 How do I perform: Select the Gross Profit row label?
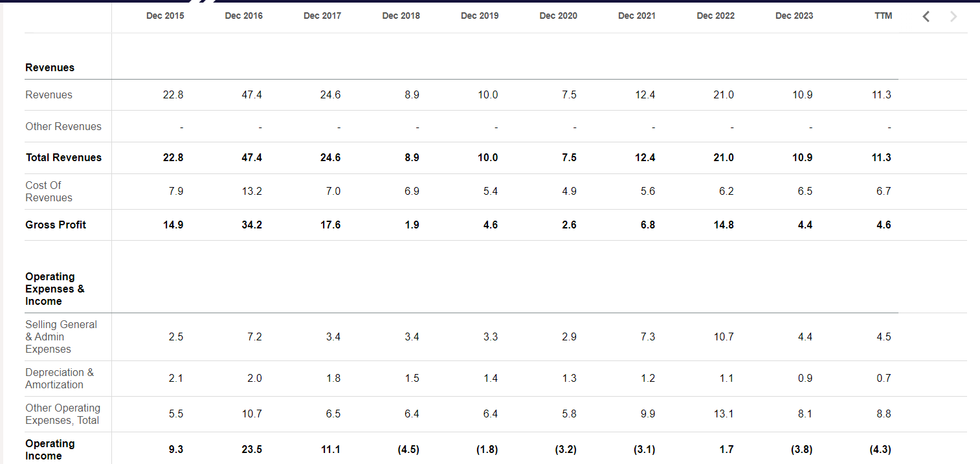click(x=56, y=225)
